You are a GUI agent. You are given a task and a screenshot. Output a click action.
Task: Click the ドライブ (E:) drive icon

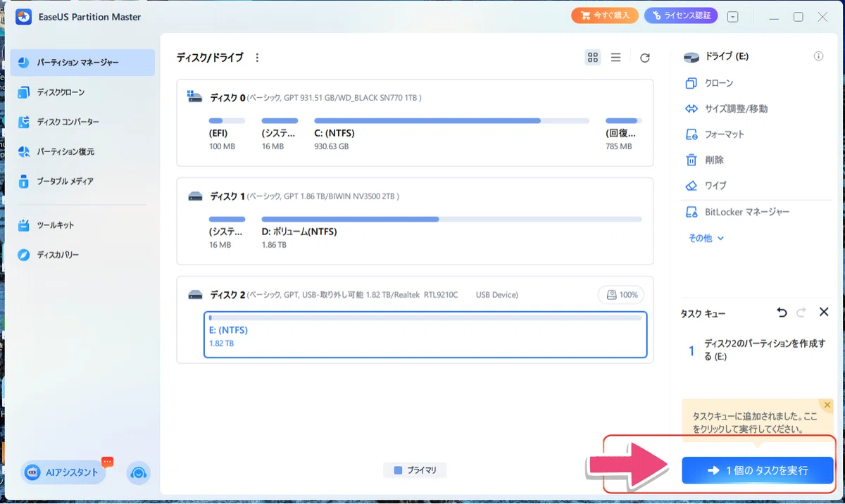click(691, 56)
